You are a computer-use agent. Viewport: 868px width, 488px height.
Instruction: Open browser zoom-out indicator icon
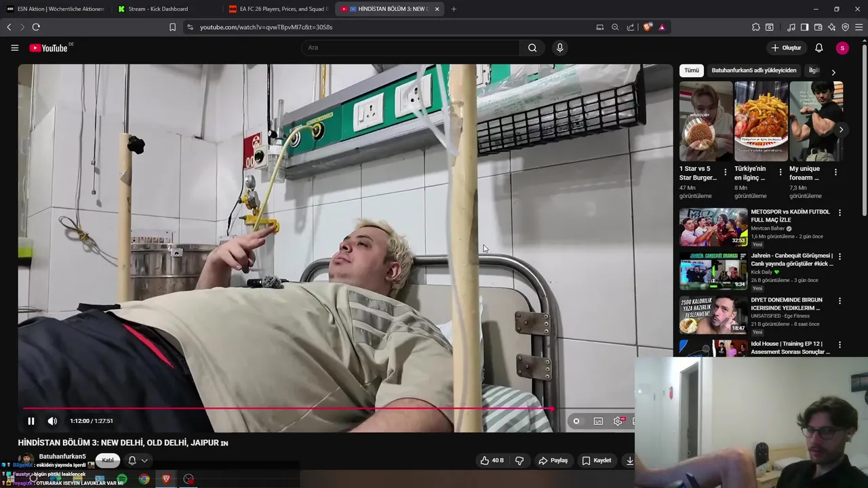[615, 27]
